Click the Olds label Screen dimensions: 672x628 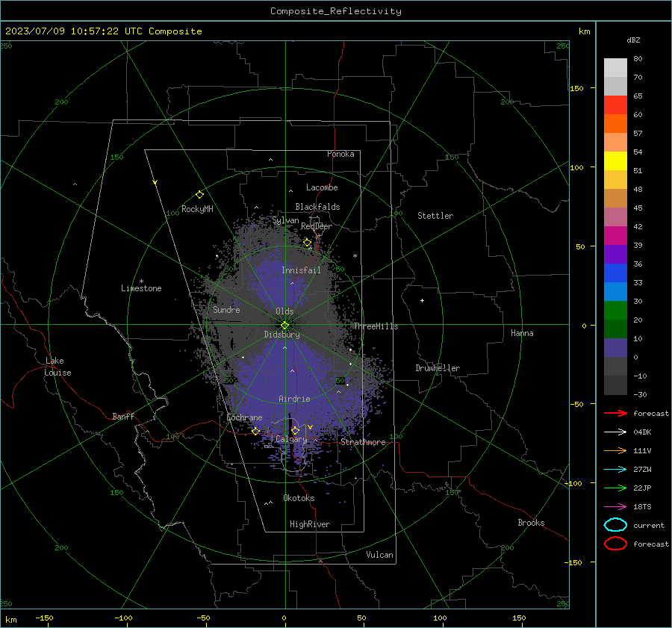coord(284,311)
